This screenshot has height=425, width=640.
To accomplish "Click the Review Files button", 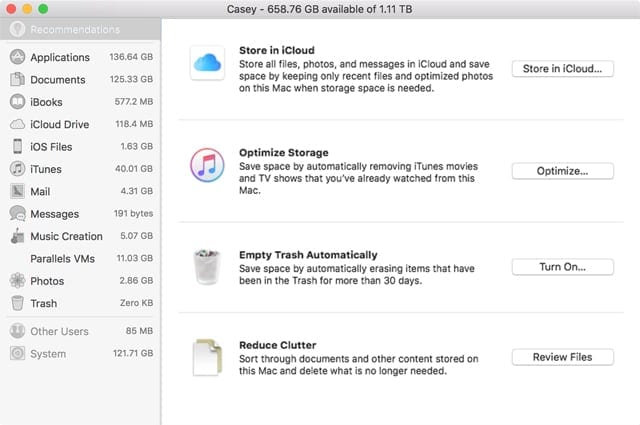I will click(x=560, y=357).
